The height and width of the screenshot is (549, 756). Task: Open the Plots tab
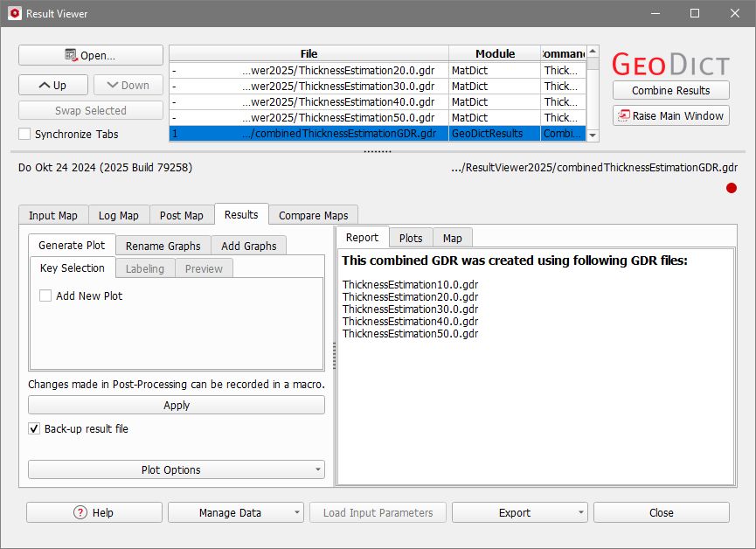coord(410,237)
